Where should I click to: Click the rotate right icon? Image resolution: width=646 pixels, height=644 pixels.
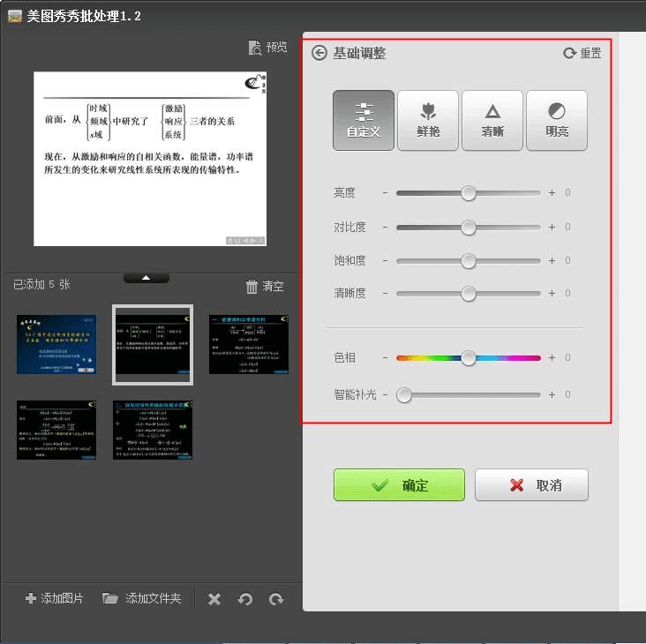click(x=276, y=599)
